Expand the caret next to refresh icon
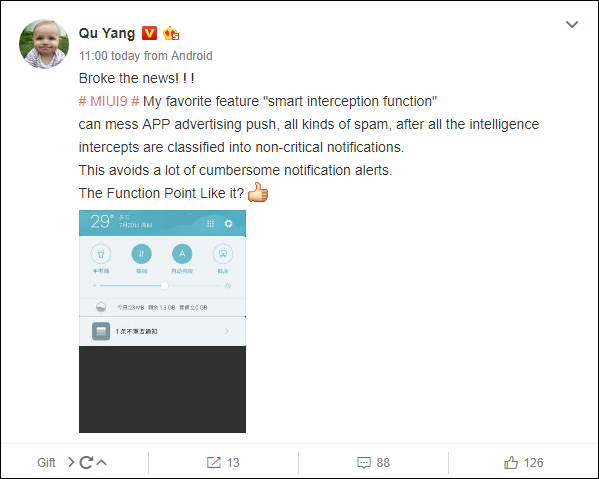 pos(101,463)
